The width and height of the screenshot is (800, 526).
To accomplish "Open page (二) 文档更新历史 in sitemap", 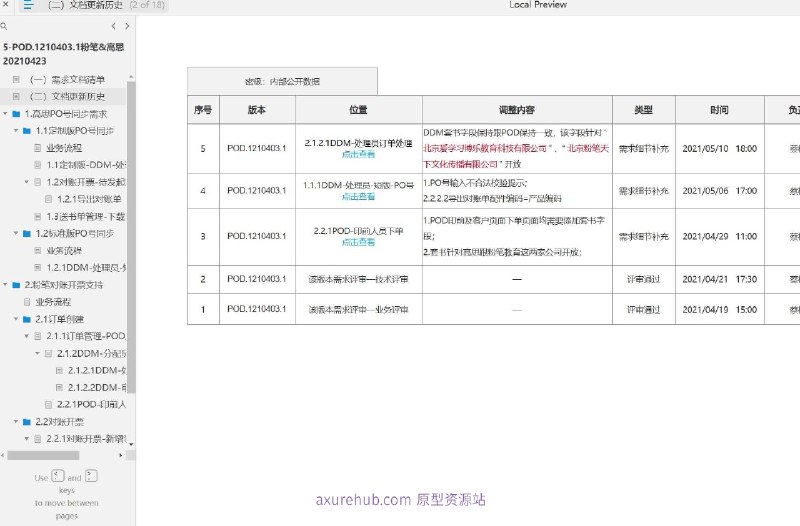I will pyautogui.click(x=67, y=96).
